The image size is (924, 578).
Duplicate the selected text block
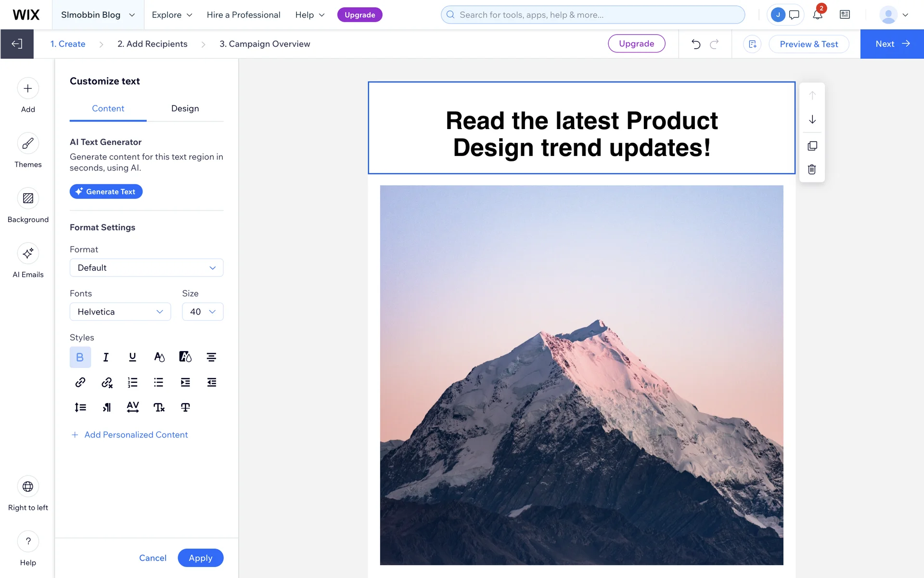pos(812,146)
